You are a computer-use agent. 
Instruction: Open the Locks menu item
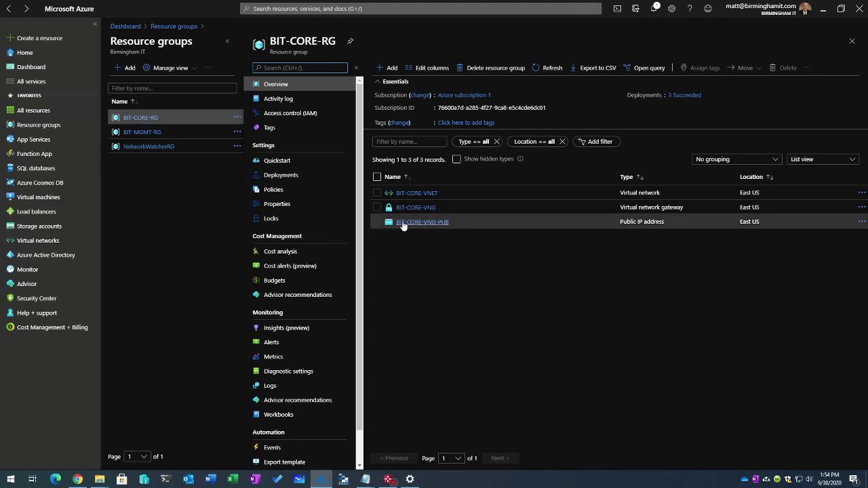[x=271, y=218]
